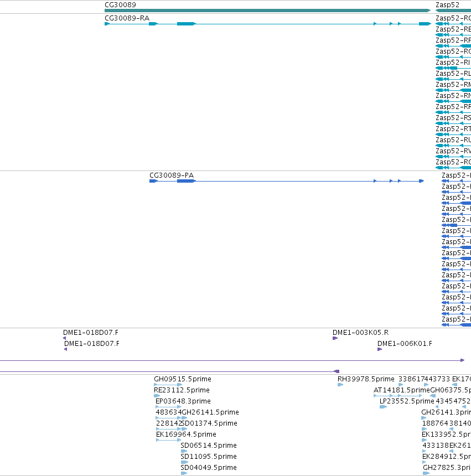Click the Zasp52 gene label
Screen dimensions: 471x476
(x=447, y=5)
